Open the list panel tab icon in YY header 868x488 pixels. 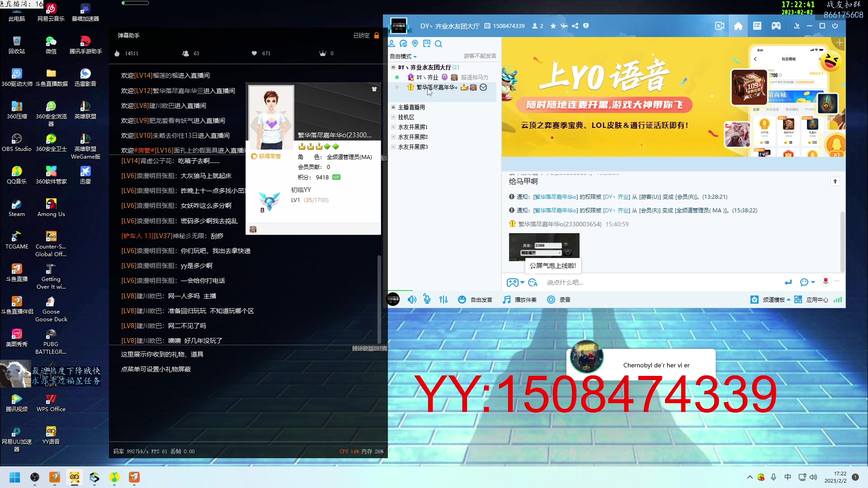point(757,26)
